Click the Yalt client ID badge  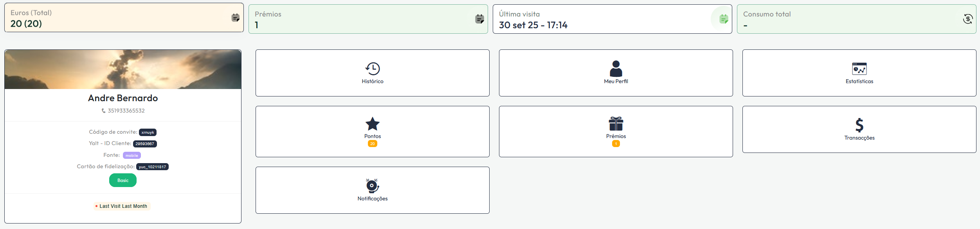point(145,144)
